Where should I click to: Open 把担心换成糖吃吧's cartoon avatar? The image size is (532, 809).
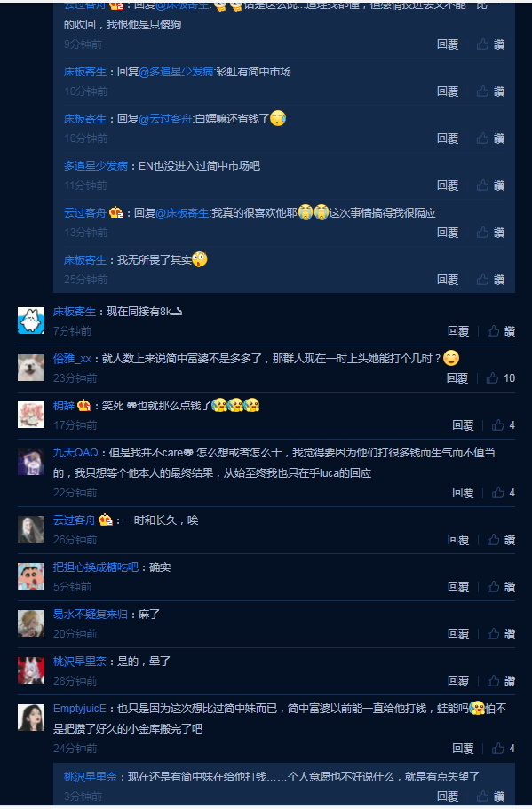pyautogui.click(x=31, y=576)
